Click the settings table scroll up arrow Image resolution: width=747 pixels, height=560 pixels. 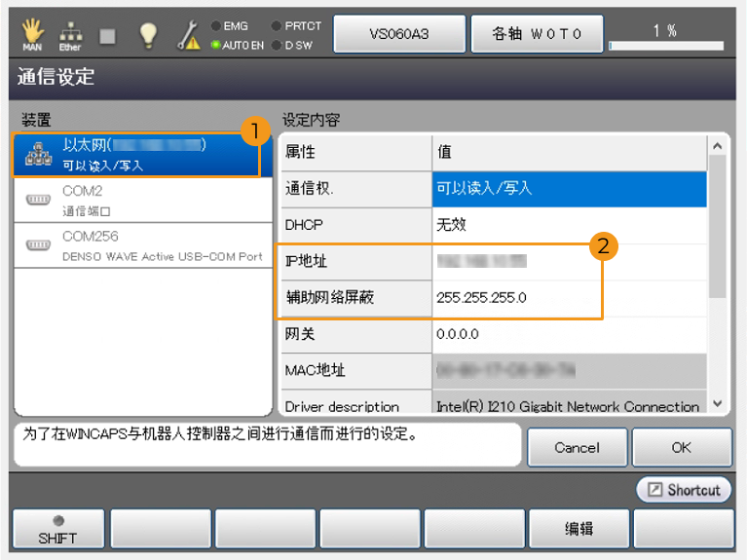point(718,146)
